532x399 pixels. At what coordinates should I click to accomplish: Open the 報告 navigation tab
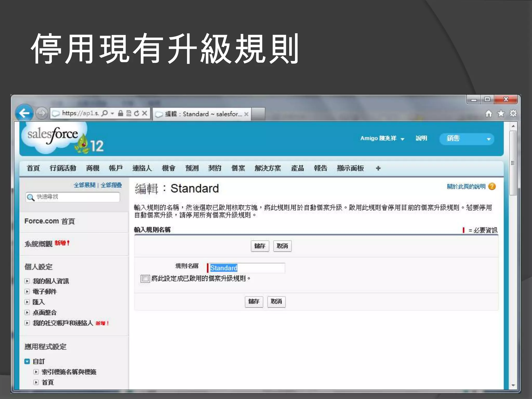321,168
